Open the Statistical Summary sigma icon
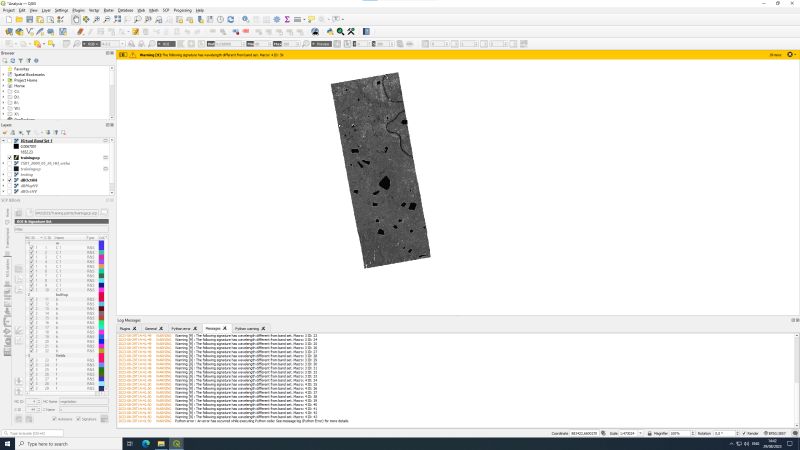The image size is (800, 450). [287, 19]
